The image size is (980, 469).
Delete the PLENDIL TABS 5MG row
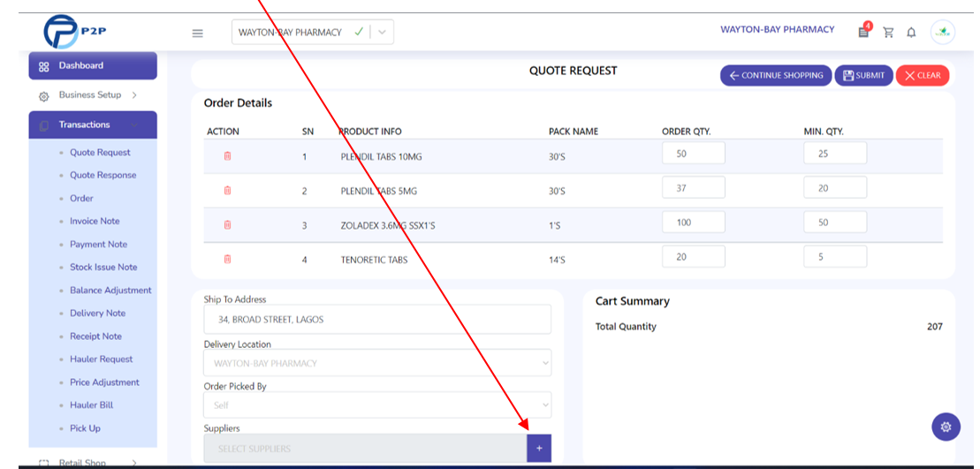(x=227, y=191)
